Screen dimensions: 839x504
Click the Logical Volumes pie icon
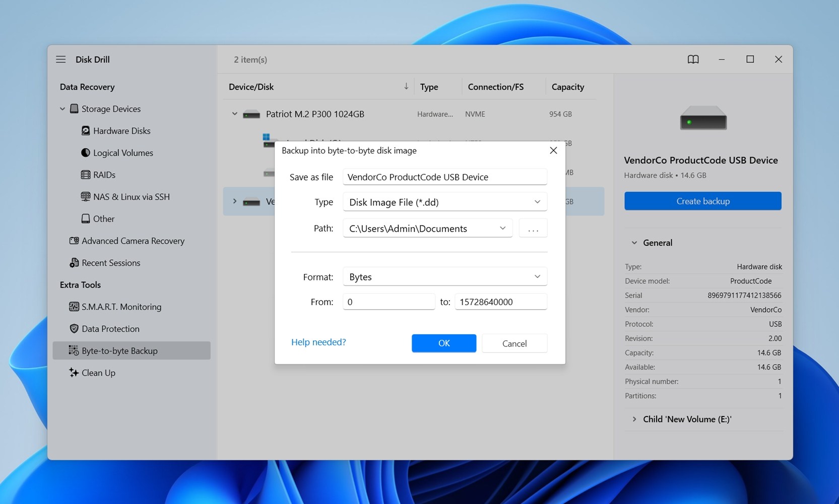click(x=86, y=153)
